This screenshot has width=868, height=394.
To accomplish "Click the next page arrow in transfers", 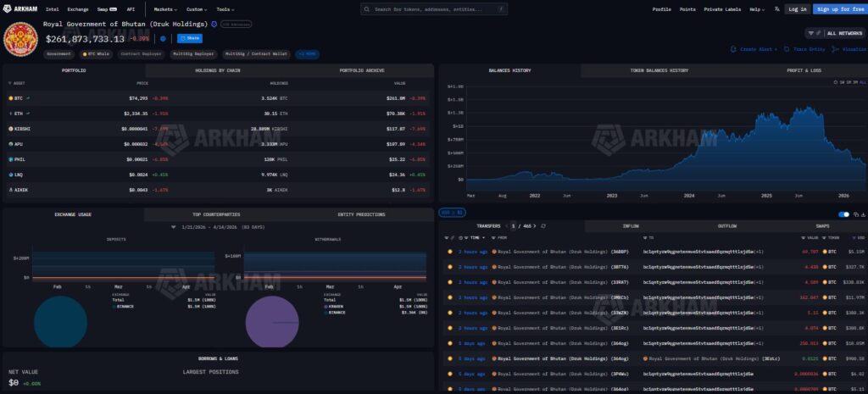I will 533,226.
